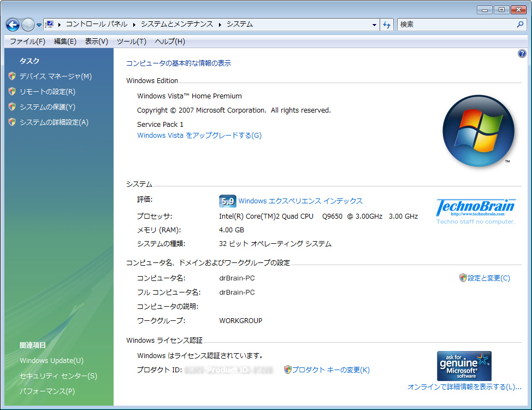The height and width of the screenshot is (410, 532).
Task: Minimize the System window
Action: 484,10
